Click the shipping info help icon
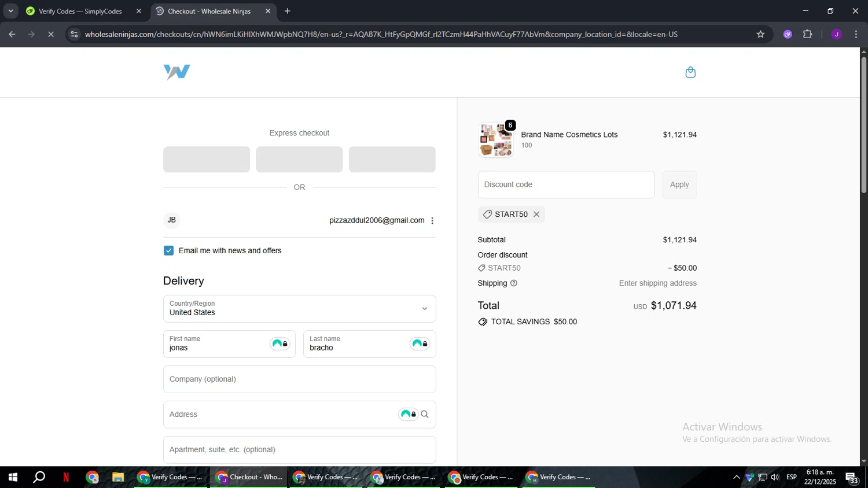868x488 pixels. (513, 283)
